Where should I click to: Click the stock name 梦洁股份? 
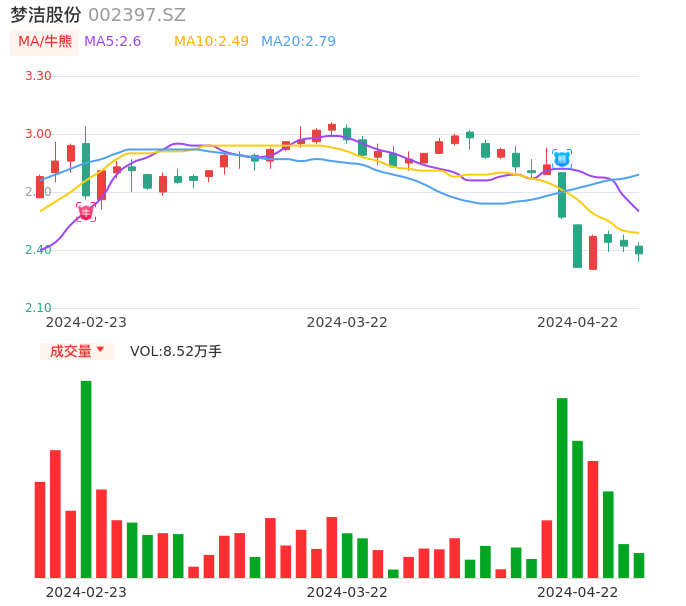[46, 15]
